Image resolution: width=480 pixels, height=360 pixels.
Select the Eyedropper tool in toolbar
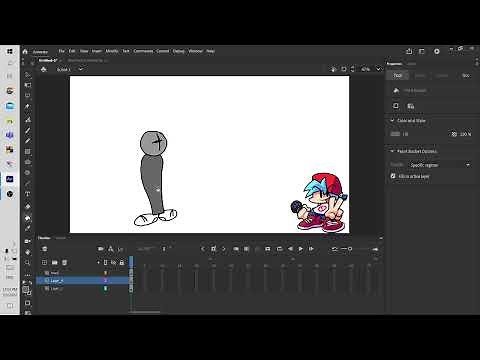[x=28, y=229]
